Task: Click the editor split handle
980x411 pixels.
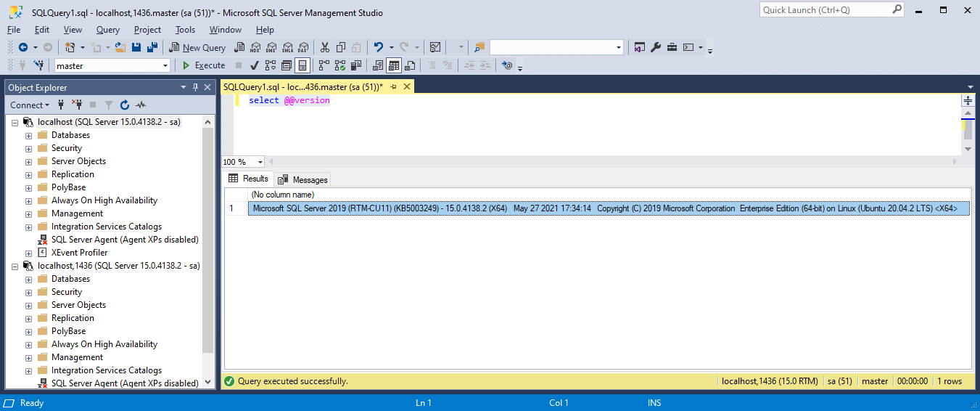Action: pos(968,100)
